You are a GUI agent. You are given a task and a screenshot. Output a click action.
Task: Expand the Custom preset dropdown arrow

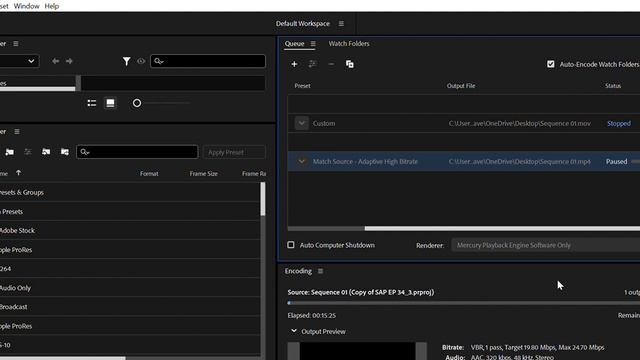coord(302,123)
